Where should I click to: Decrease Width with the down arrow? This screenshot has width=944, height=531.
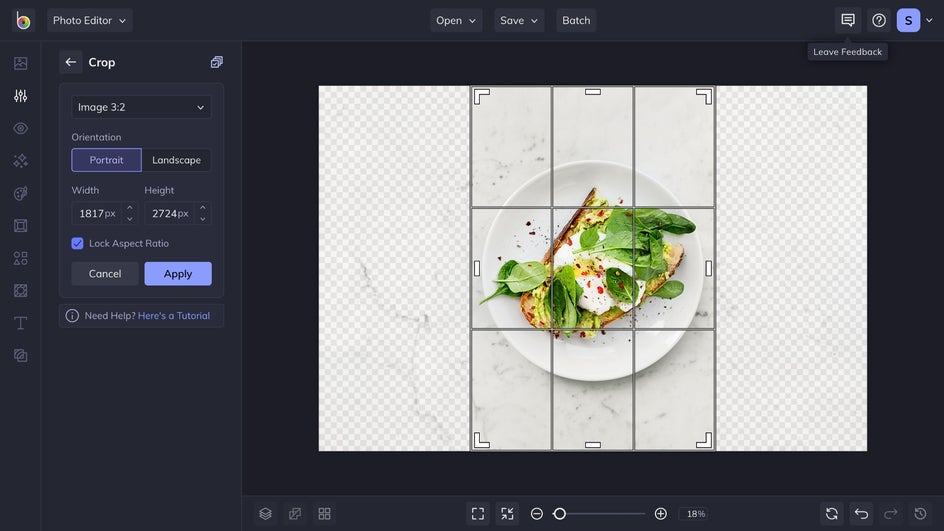pyautogui.click(x=130, y=219)
